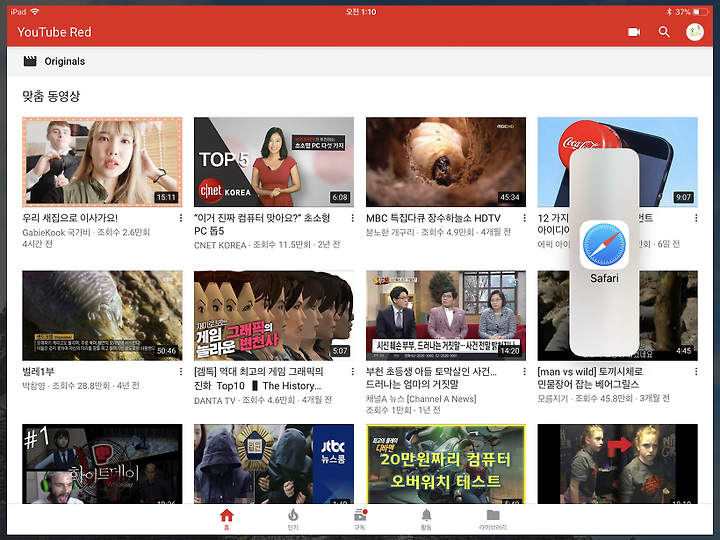Click the Originals clapperboard icon
720x540 pixels.
click(30, 61)
